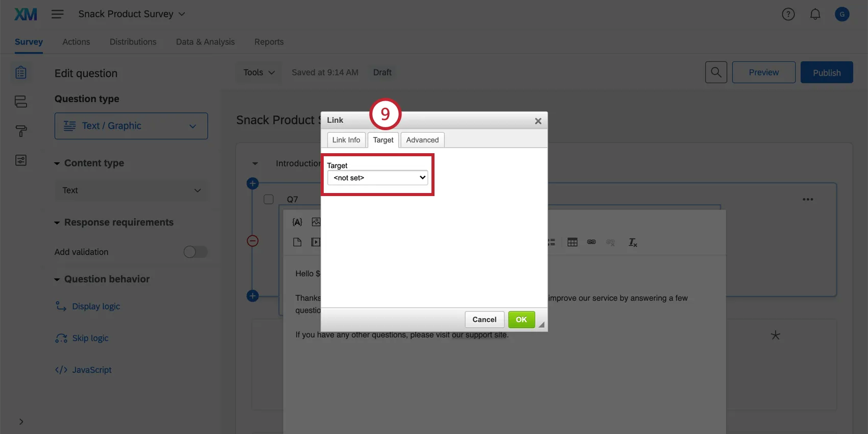
Task: Open Display logic
Action: tap(88, 306)
